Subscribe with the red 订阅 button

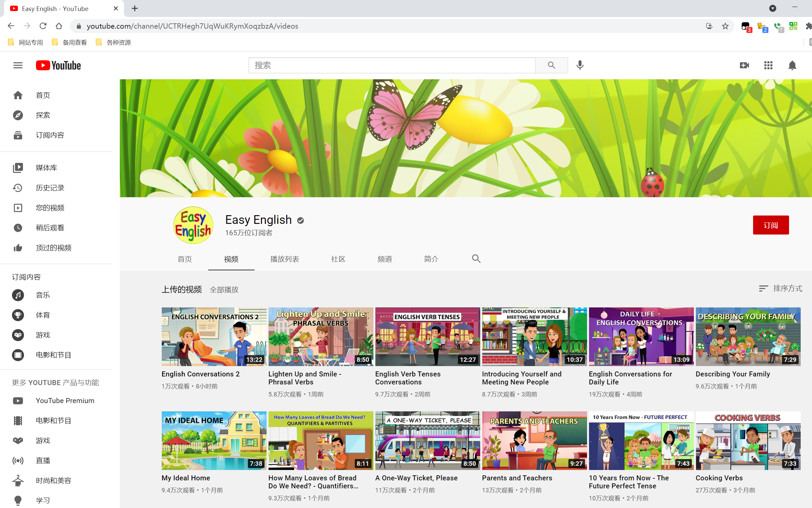pos(771,225)
